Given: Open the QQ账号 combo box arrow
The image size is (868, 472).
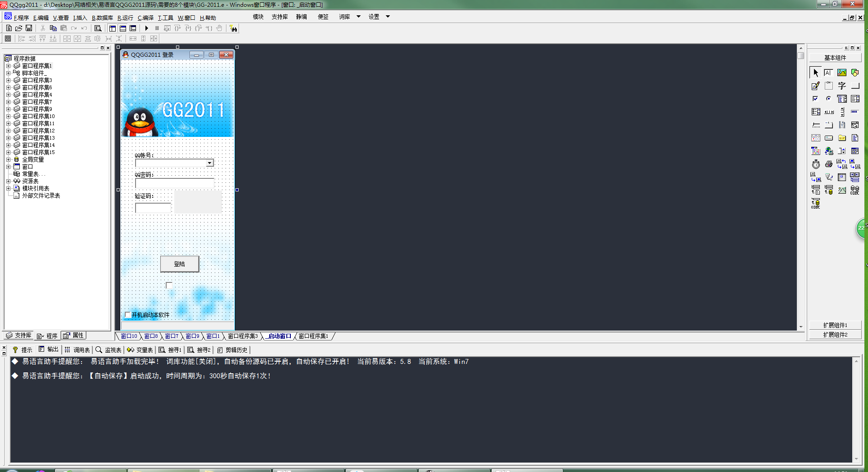Looking at the screenshot, I should pos(210,163).
